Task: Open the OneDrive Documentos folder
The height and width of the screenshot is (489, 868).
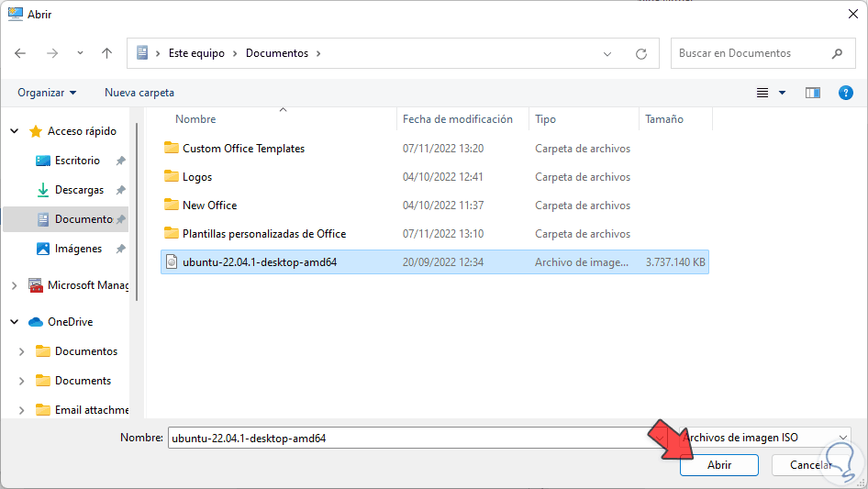Action: click(86, 351)
